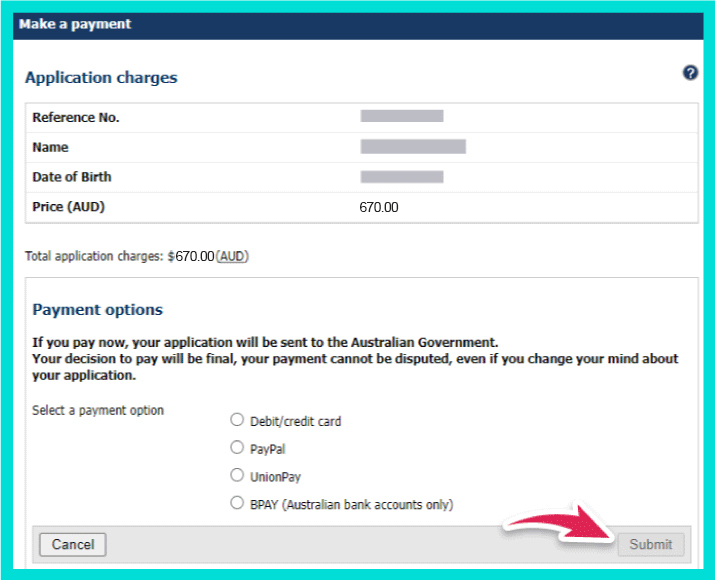This screenshot has width=715, height=580.
Task: Click the redacted Reference No. value
Action: 402,117
